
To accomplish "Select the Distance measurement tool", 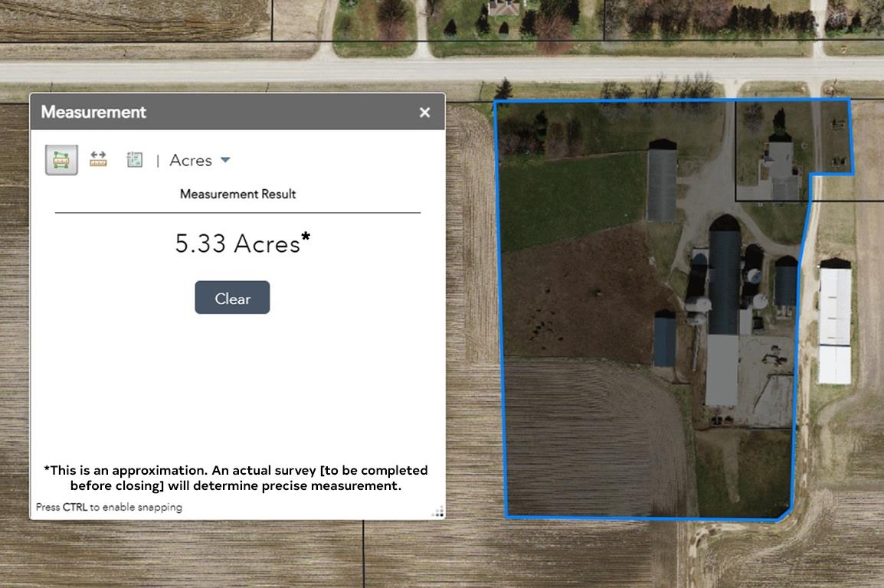I will (98, 159).
